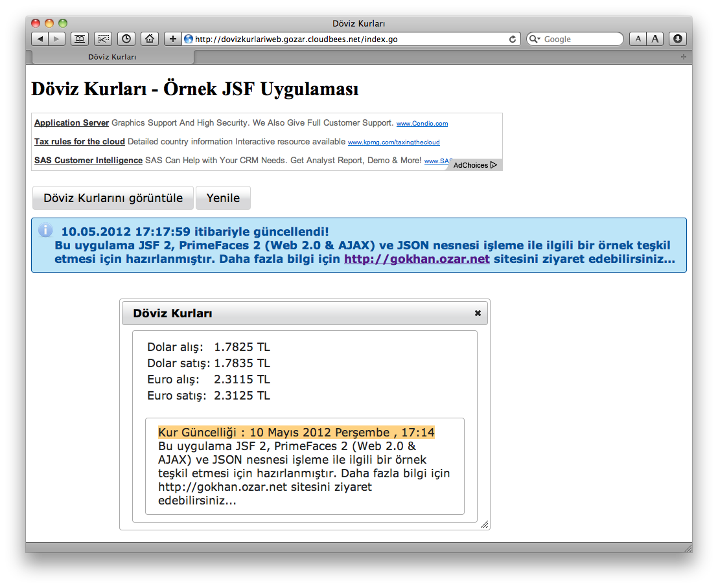Open the gokhan.ozar.net link in the info box
The width and height of the screenshot is (718, 588).
point(416,259)
